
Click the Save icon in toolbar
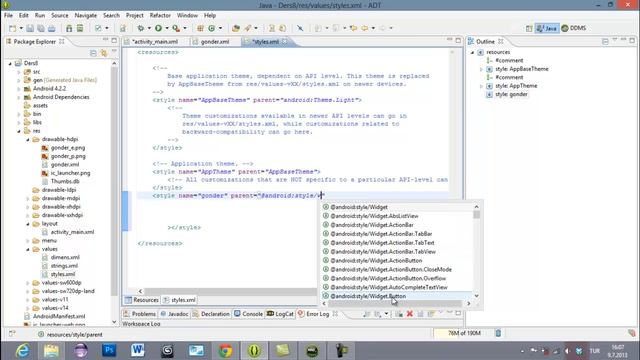tap(30, 28)
